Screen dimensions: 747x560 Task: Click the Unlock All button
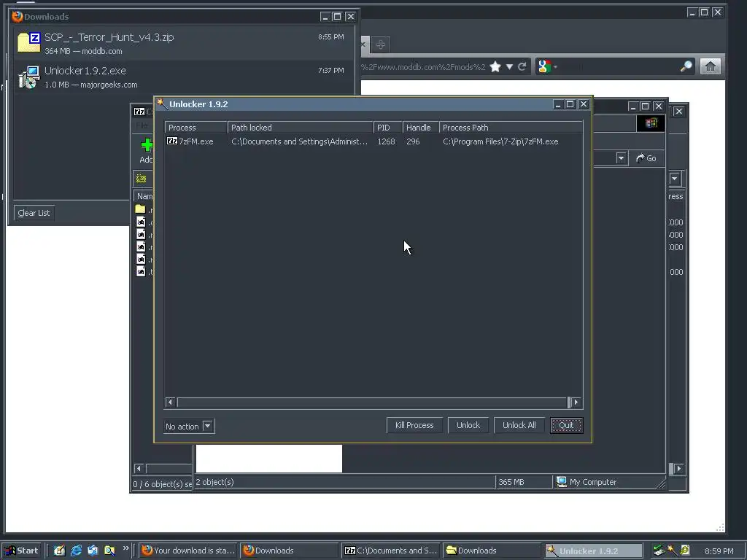519,425
